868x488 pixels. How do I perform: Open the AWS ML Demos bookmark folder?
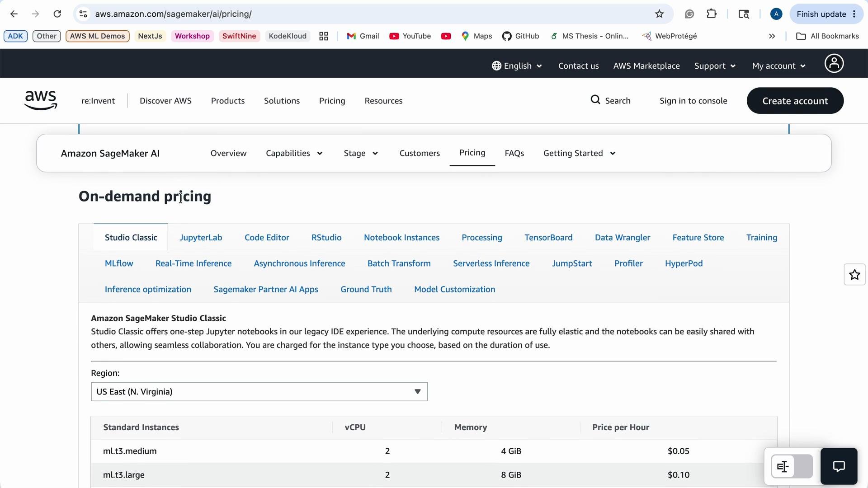click(x=98, y=36)
